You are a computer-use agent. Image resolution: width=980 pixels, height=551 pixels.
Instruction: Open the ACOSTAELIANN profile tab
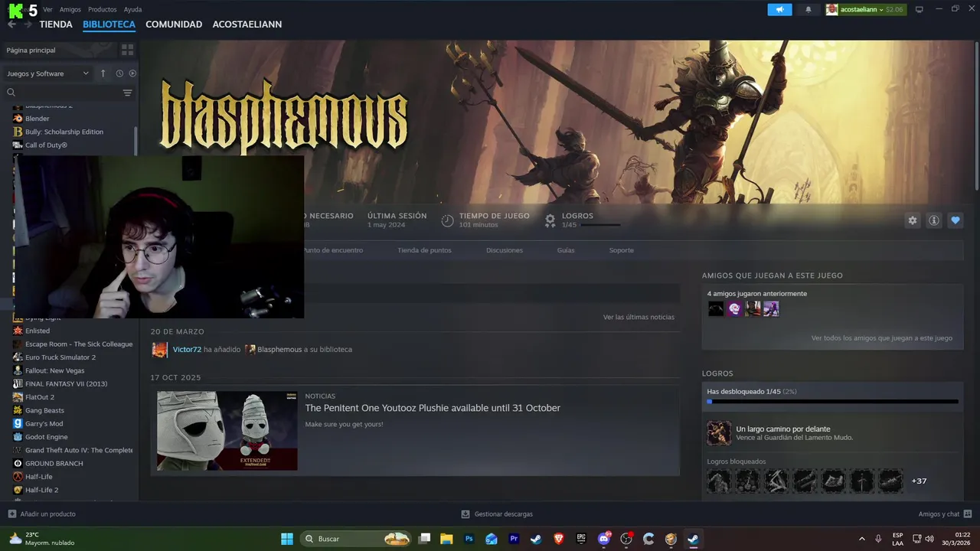[x=247, y=24]
